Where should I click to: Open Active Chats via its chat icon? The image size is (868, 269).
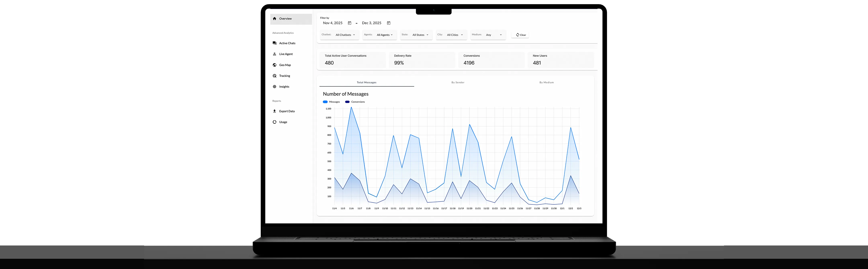click(274, 43)
